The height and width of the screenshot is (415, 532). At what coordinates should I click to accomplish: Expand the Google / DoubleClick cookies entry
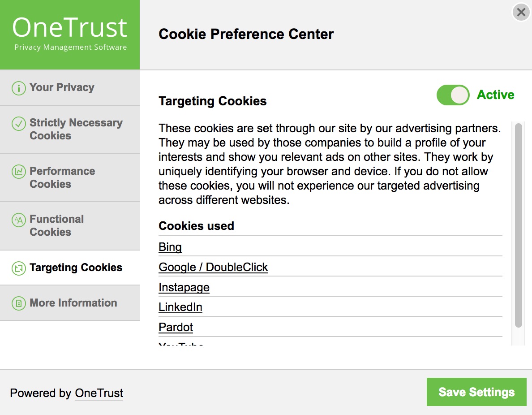pos(213,267)
